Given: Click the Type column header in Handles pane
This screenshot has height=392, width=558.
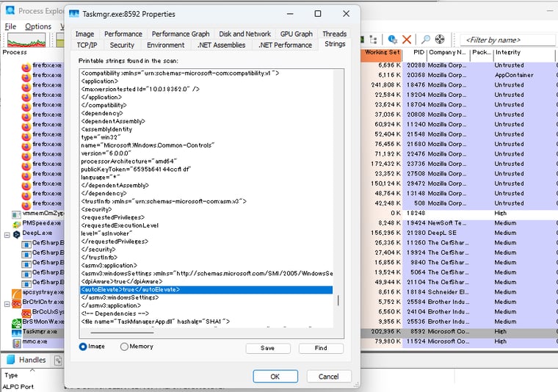Looking at the screenshot, I should click(11, 375).
